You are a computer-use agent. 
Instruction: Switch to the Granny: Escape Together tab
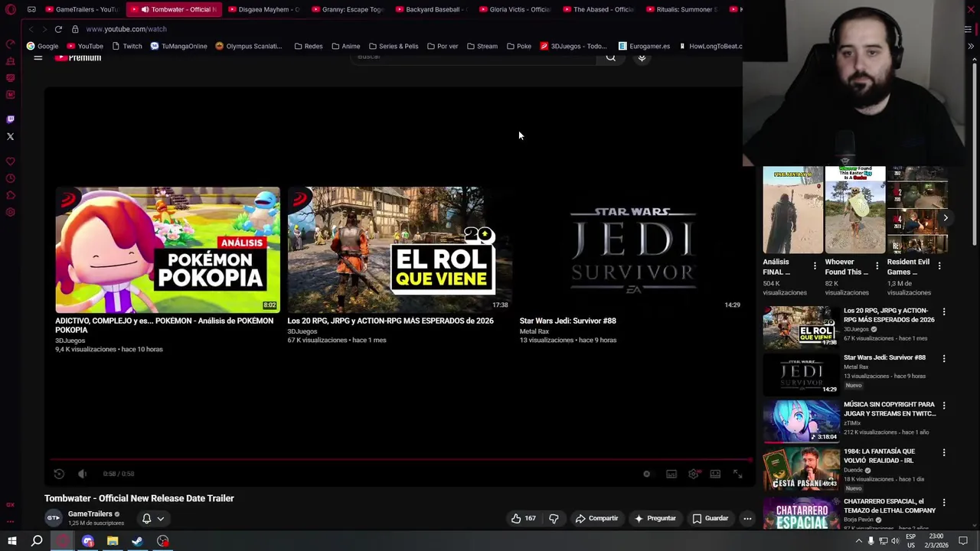coord(347,9)
